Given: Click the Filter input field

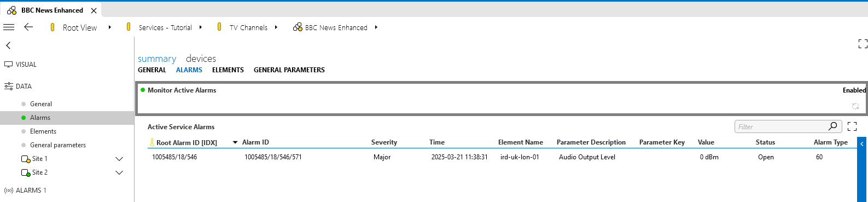Looking at the screenshot, I should 781,126.
